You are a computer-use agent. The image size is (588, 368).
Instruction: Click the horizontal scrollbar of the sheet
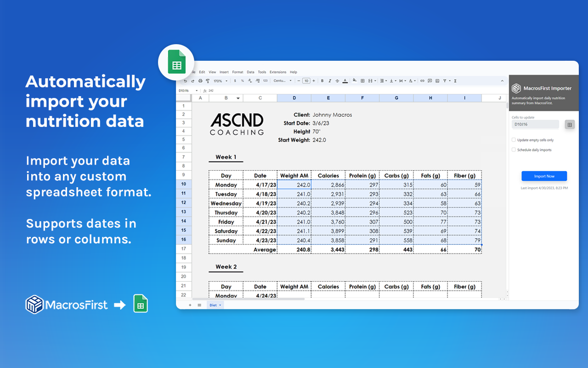coord(248,299)
